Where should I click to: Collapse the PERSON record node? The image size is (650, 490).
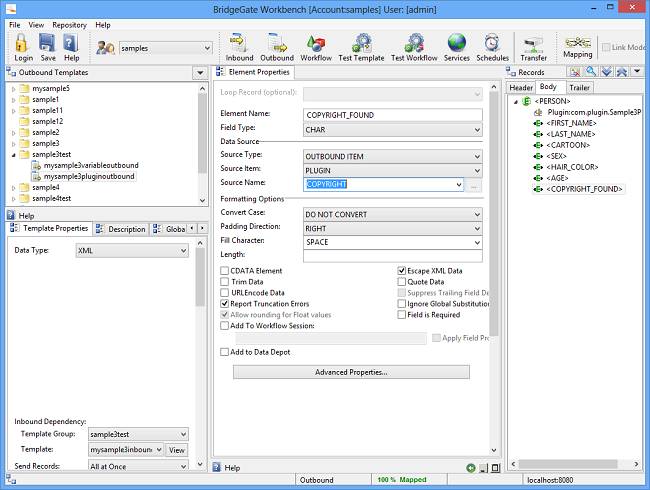(516, 102)
